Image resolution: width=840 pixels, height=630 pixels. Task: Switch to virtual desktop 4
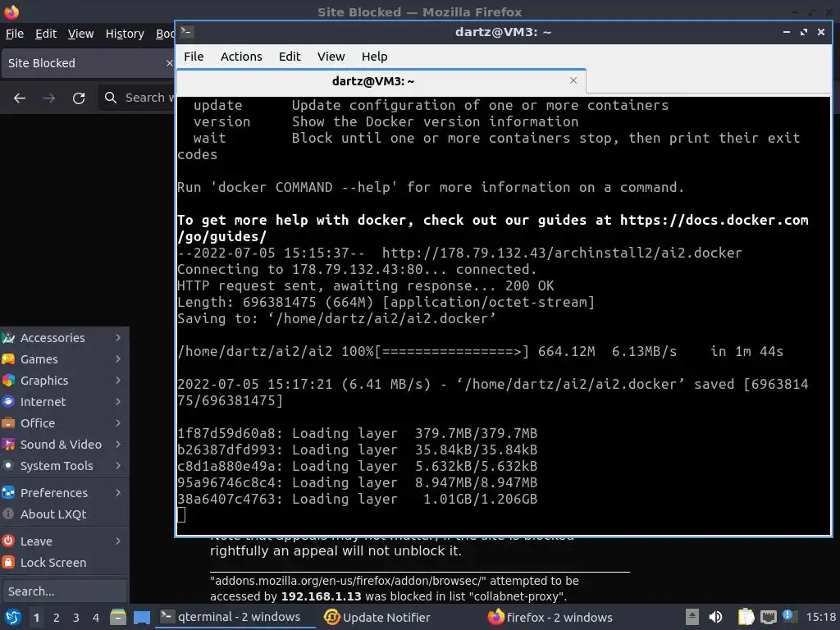pyautogui.click(x=96, y=618)
